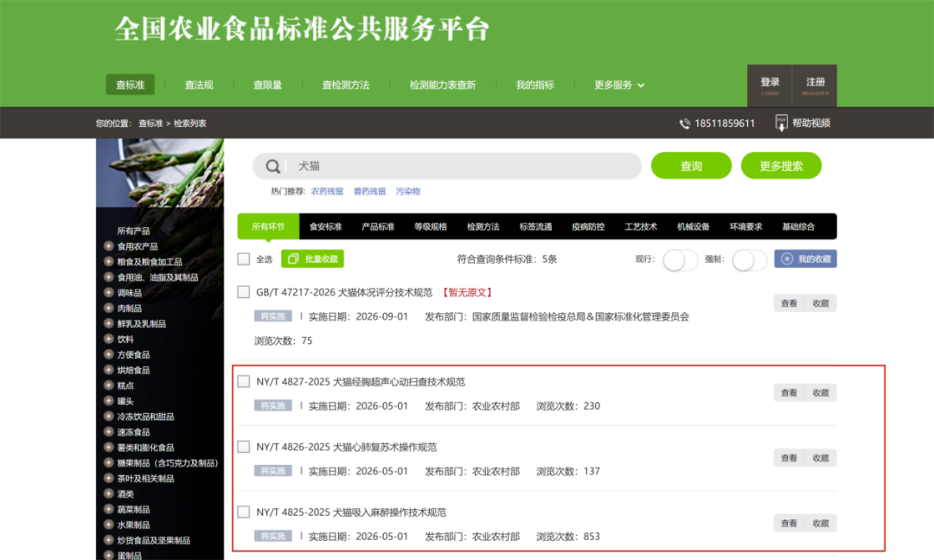934x560 pixels.
Task: Click the plus icon beside 饮料
Action: [109, 339]
